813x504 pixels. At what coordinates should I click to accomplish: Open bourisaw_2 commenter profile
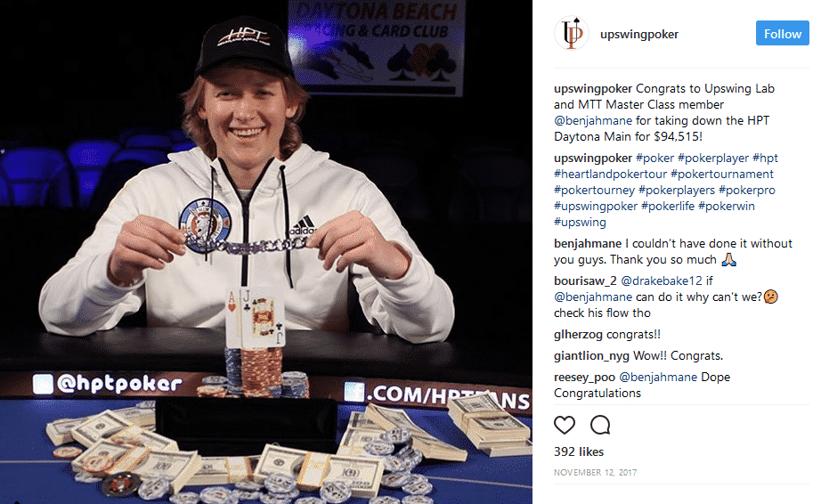click(585, 281)
